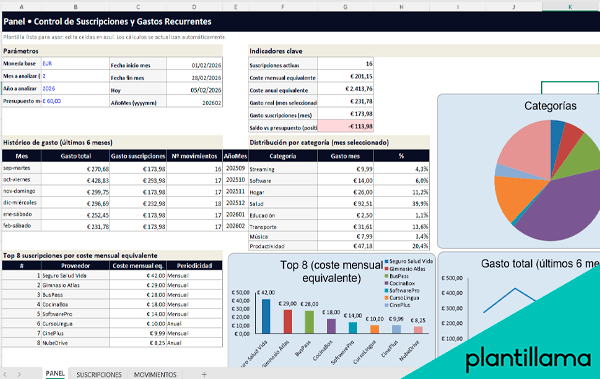Select Salud Gasto mes € 92,51
The image size is (600, 379).
[x=345, y=204]
